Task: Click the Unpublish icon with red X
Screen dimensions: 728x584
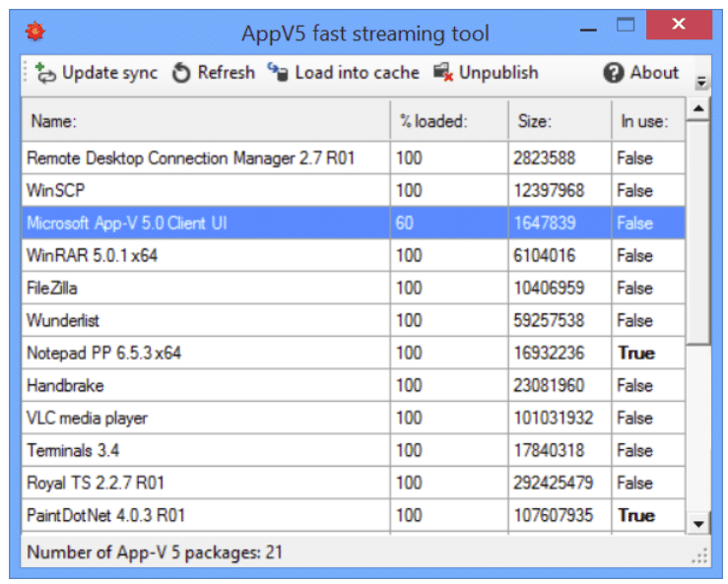Action: (x=443, y=73)
